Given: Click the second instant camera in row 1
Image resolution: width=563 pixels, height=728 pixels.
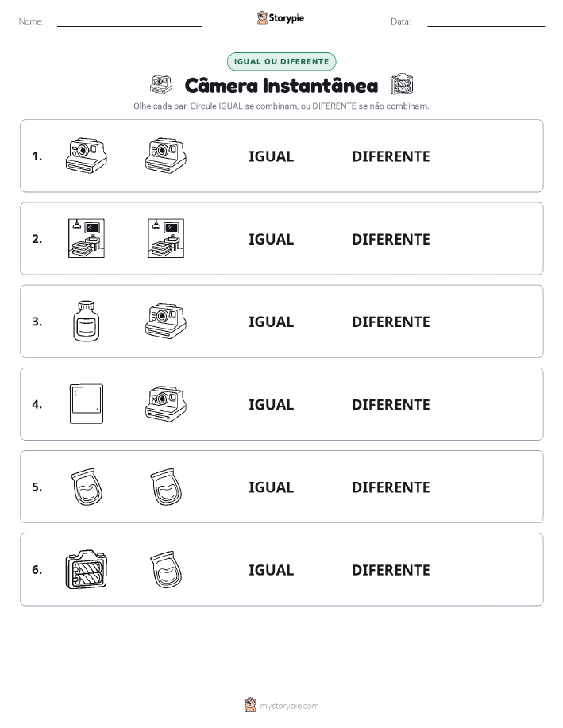Looking at the screenshot, I should (x=166, y=156).
